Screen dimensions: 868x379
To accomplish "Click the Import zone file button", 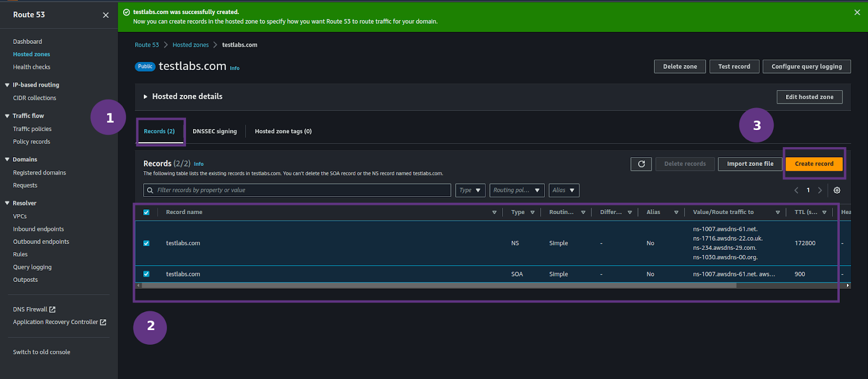I will [x=750, y=164].
